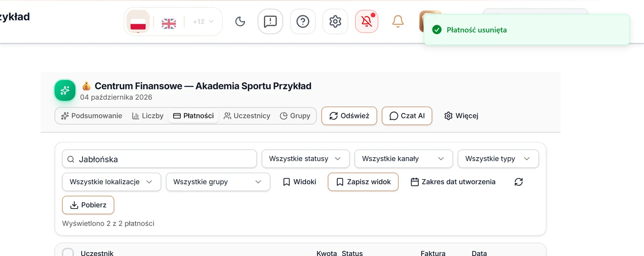Click the Płatność usunięta notification
This screenshot has width=644, height=256.
coord(527,30)
